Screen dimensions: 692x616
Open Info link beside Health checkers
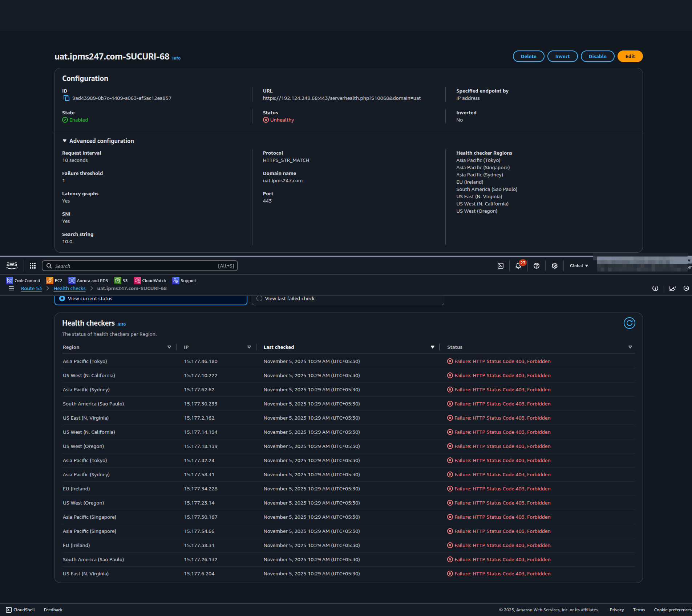click(x=122, y=324)
